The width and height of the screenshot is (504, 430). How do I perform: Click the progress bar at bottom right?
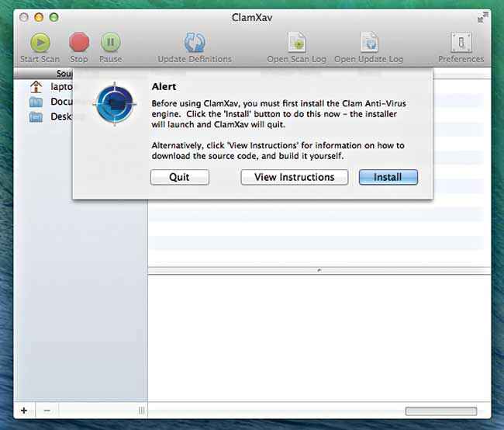pyautogui.click(x=441, y=411)
